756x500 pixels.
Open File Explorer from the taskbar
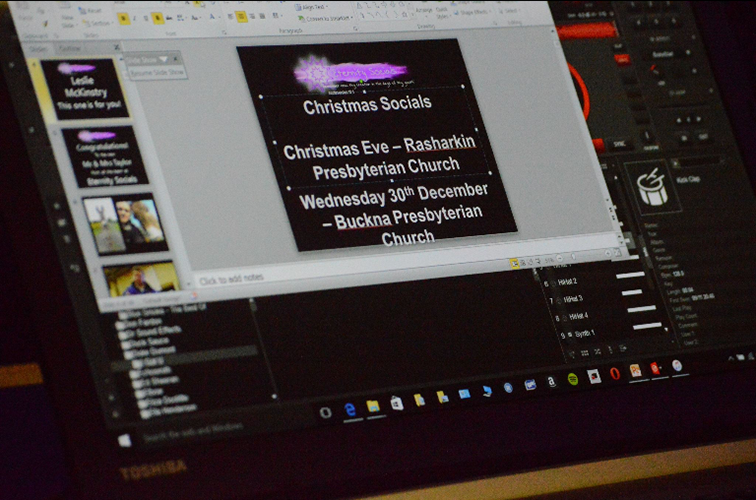tap(373, 405)
